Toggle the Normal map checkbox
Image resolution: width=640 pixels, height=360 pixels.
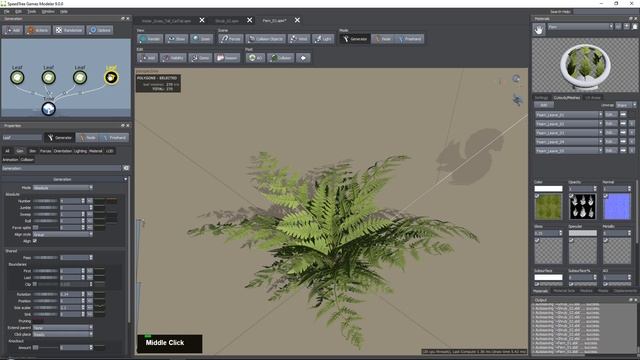606,196
